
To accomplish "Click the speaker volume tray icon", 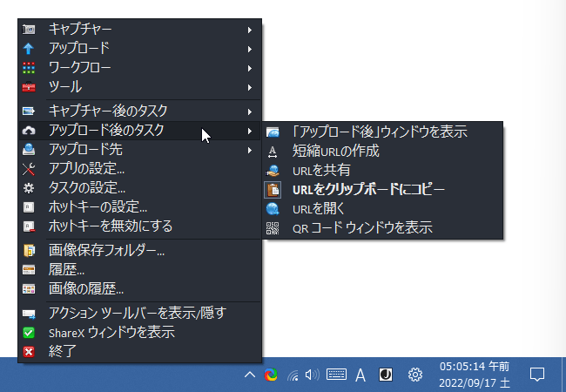I will click(313, 375).
